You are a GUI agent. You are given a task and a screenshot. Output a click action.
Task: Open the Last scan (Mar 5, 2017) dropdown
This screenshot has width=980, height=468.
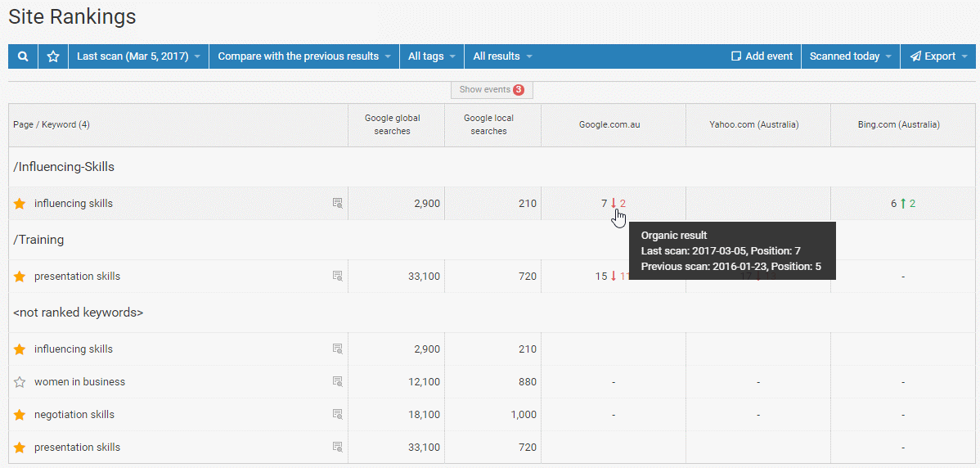click(x=138, y=56)
